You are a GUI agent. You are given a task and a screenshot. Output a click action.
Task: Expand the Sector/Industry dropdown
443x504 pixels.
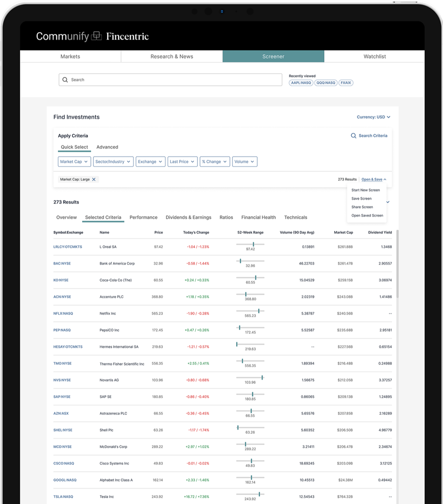point(113,162)
